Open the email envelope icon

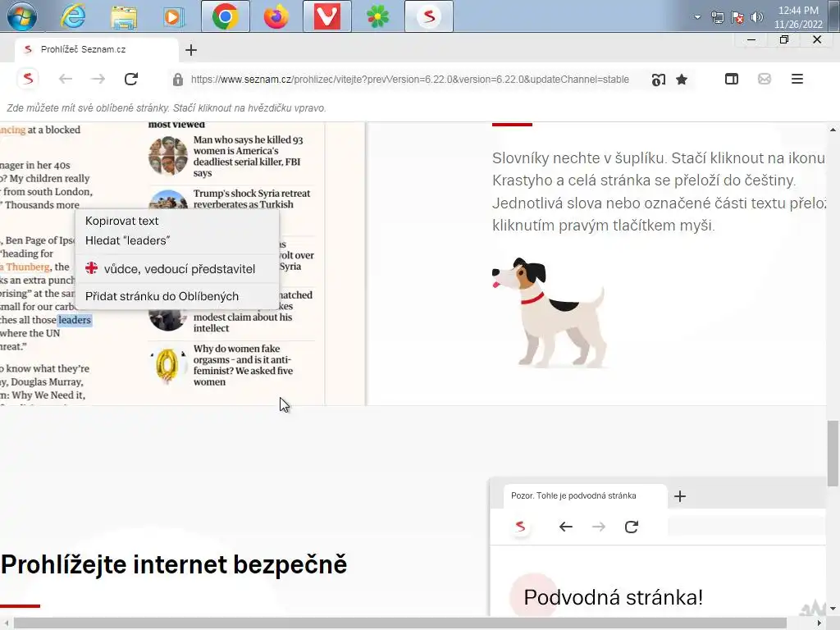click(x=765, y=80)
